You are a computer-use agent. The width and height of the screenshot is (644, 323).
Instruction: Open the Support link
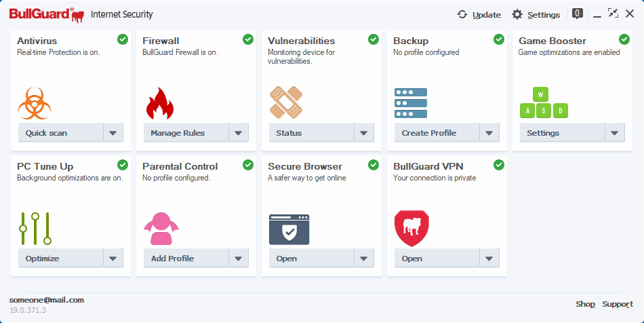coord(618,304)
